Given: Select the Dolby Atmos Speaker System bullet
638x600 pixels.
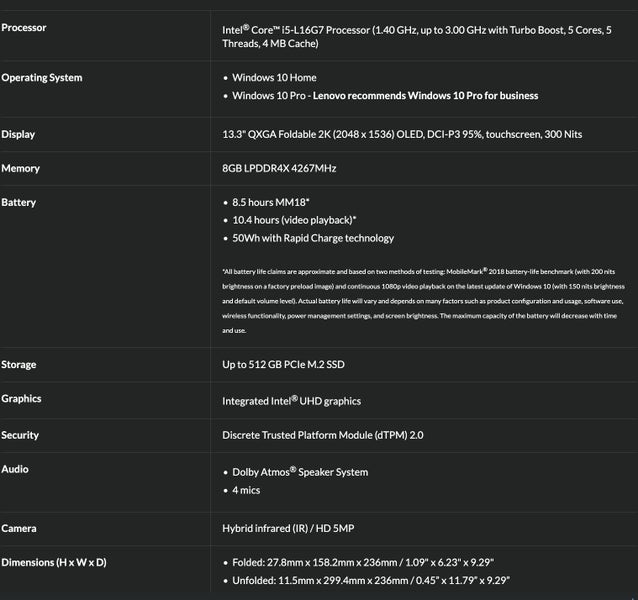Looking at the screenshot, I should [x=300, y=472].
